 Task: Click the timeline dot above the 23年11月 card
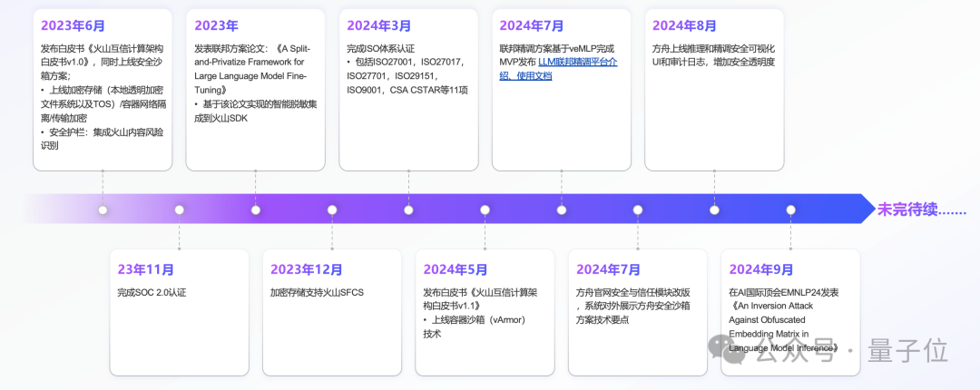(180, 210)
